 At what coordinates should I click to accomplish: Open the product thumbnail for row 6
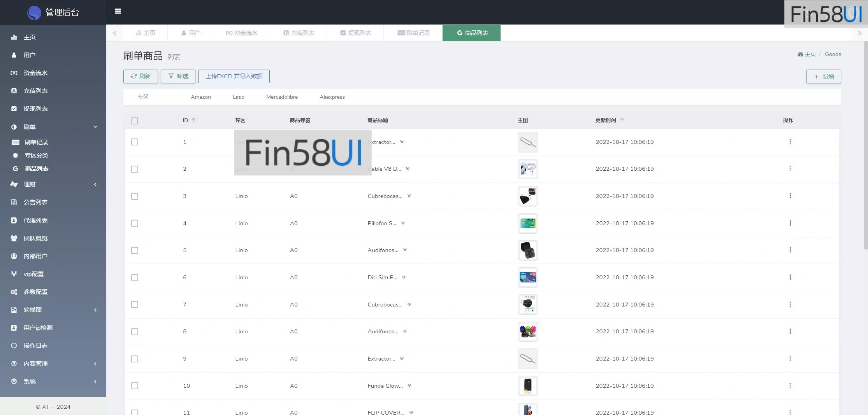tap(527, 277)
